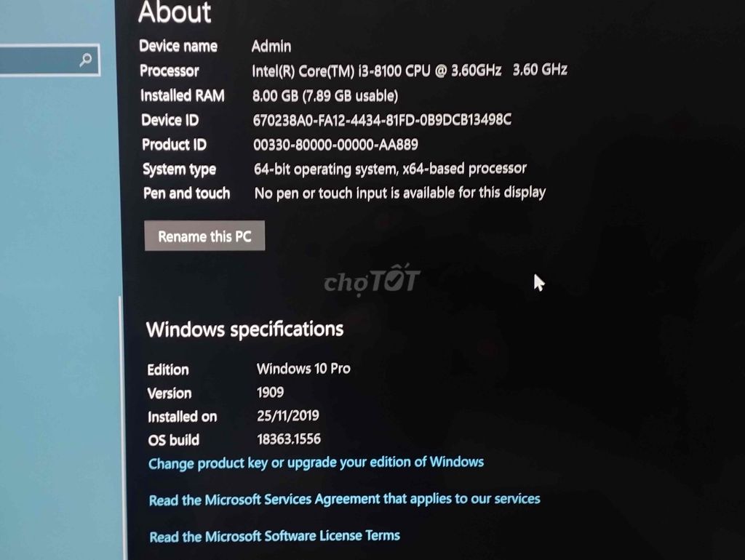Click the Installed RAM value 8.00 GB
Viewport: 745px width, 560px height.
(325, 95)
